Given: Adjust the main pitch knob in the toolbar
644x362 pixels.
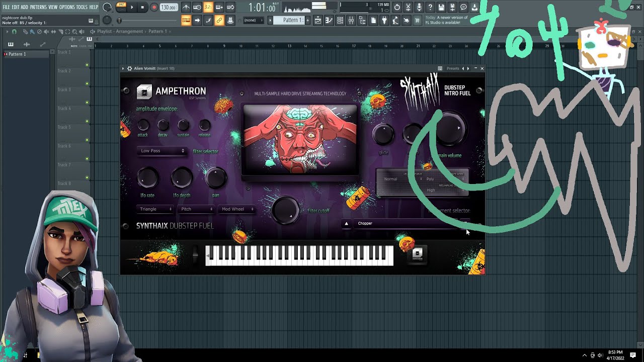Looking at the screenshot, I should click(107, 20).
